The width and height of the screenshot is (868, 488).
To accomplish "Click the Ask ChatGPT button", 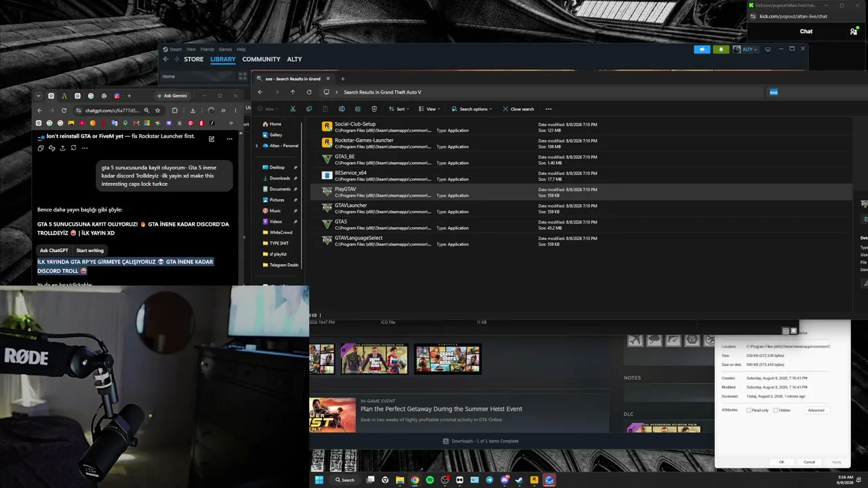I will pos(54,251).
